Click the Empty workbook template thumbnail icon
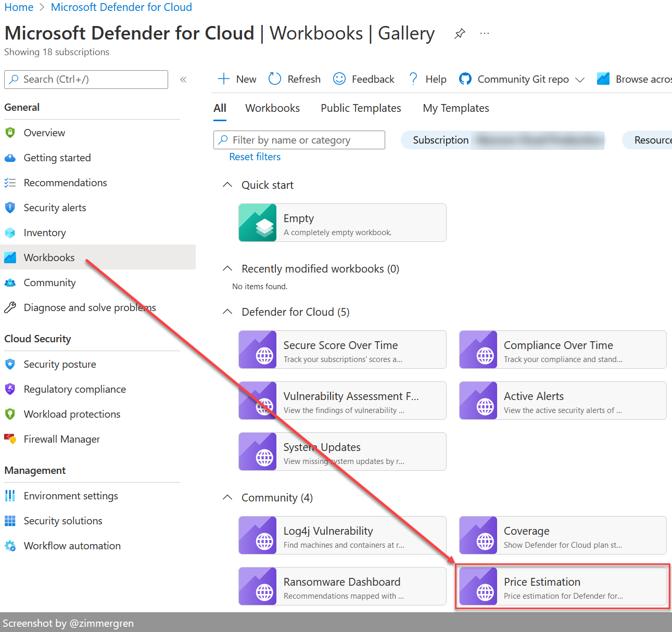This screenshot has height=632, width=672. [x=258, y=223]
